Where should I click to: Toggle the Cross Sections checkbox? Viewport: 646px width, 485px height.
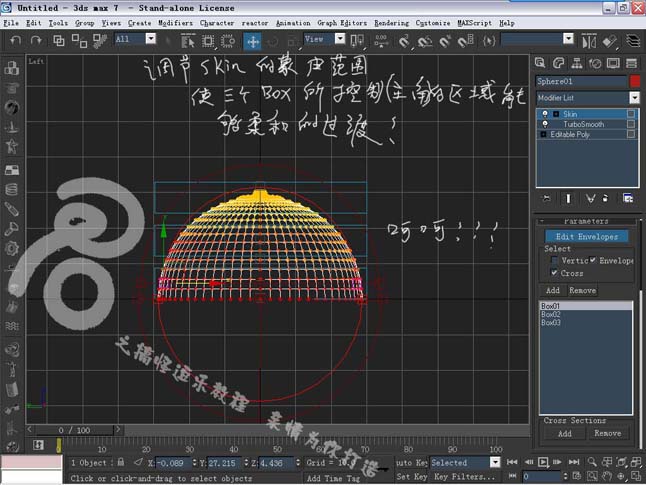click(554, 273)
